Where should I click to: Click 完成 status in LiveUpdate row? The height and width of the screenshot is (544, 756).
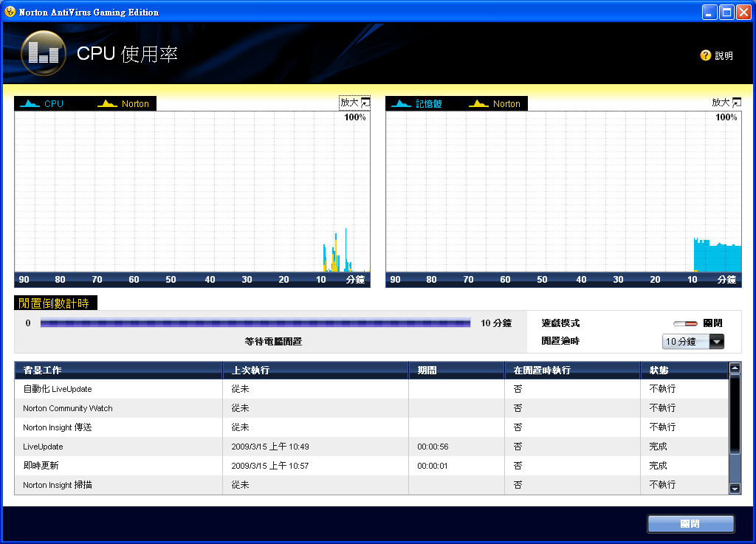[x=658, y=447]
